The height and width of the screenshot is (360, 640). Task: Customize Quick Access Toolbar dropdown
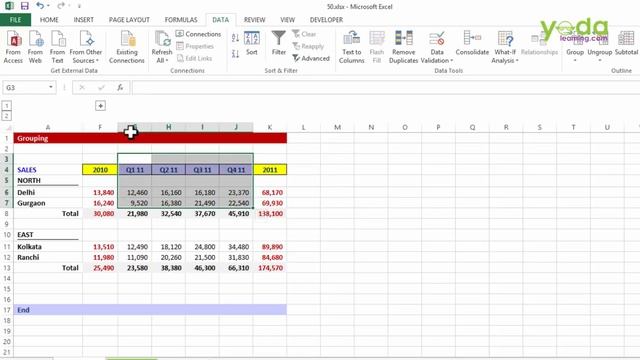tap(79, 6)
